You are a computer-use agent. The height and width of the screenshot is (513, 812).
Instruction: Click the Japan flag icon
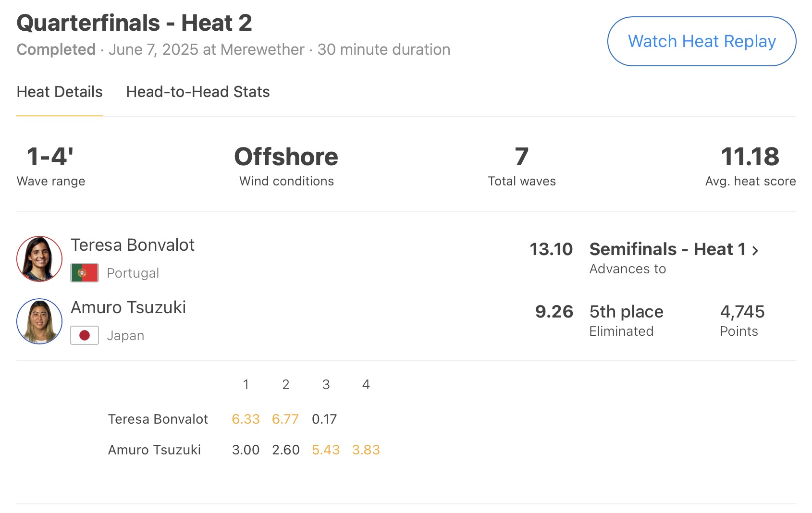[85, 335]
